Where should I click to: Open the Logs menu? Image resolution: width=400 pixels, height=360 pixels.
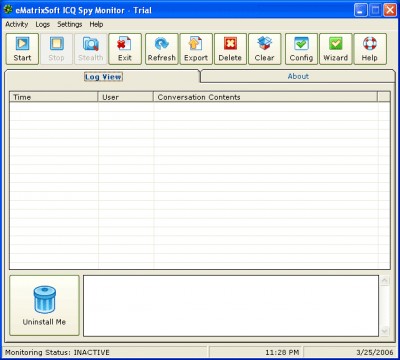(43, 24)
